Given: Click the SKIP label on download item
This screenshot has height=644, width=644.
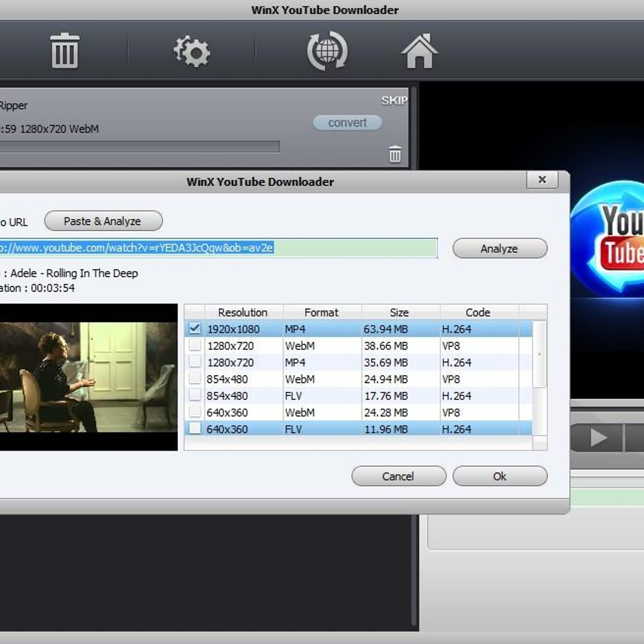Looking at the screenshot, I should click(x=394, y=100).
